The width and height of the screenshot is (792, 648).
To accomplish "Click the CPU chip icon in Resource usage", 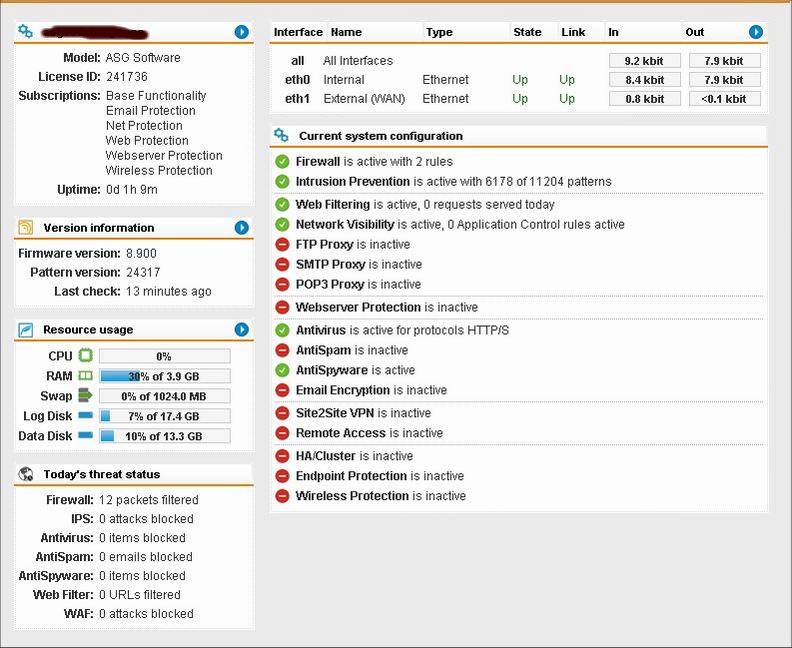I will pyautogui.click(x=85, y=356).
